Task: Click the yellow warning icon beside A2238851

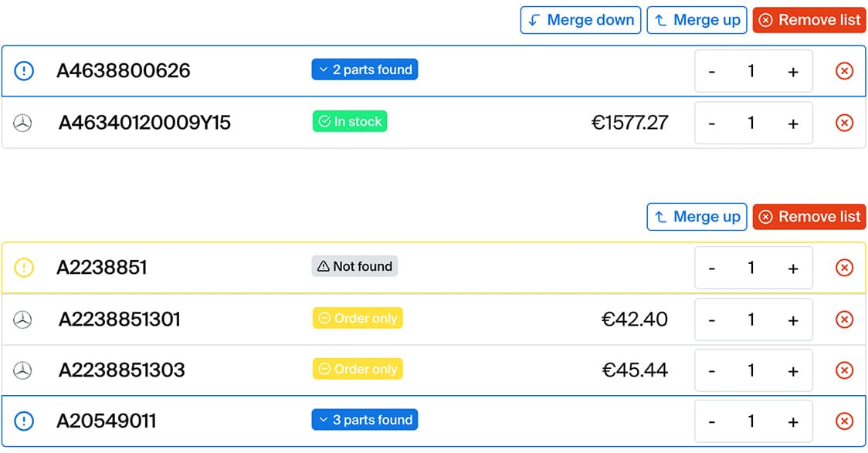Action: point(24,268)
